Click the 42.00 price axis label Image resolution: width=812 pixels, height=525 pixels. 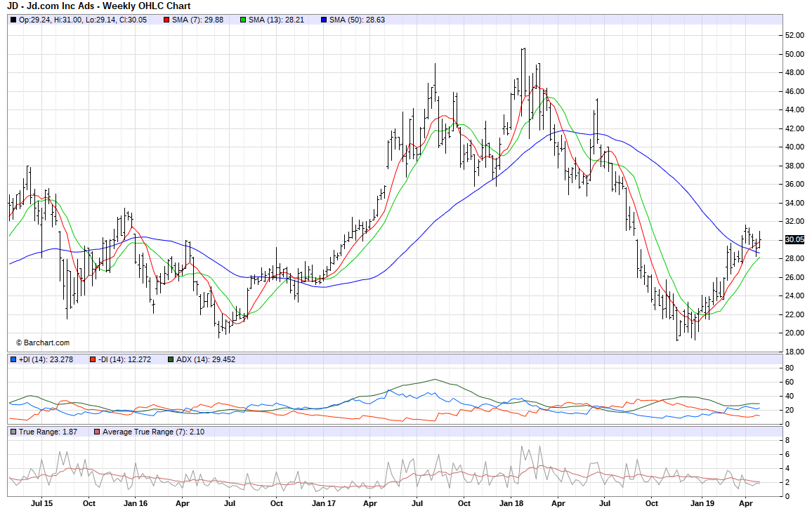coord(795,128)
